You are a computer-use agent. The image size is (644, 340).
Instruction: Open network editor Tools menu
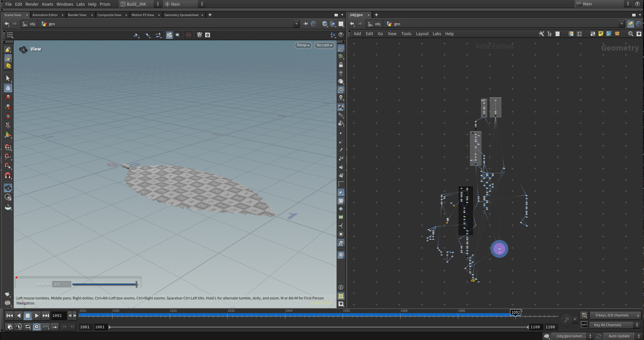coord(406,34)
